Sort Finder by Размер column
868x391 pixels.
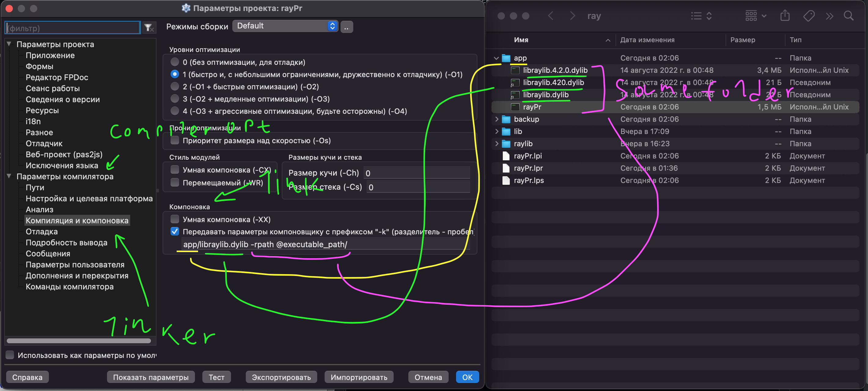tap(742, 40)
